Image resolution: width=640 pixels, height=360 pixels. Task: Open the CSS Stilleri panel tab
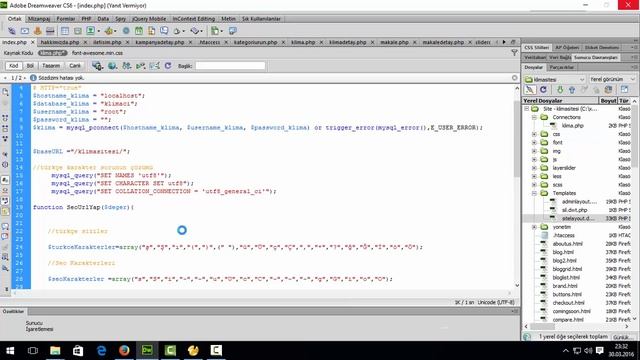(x=536, y=48)
